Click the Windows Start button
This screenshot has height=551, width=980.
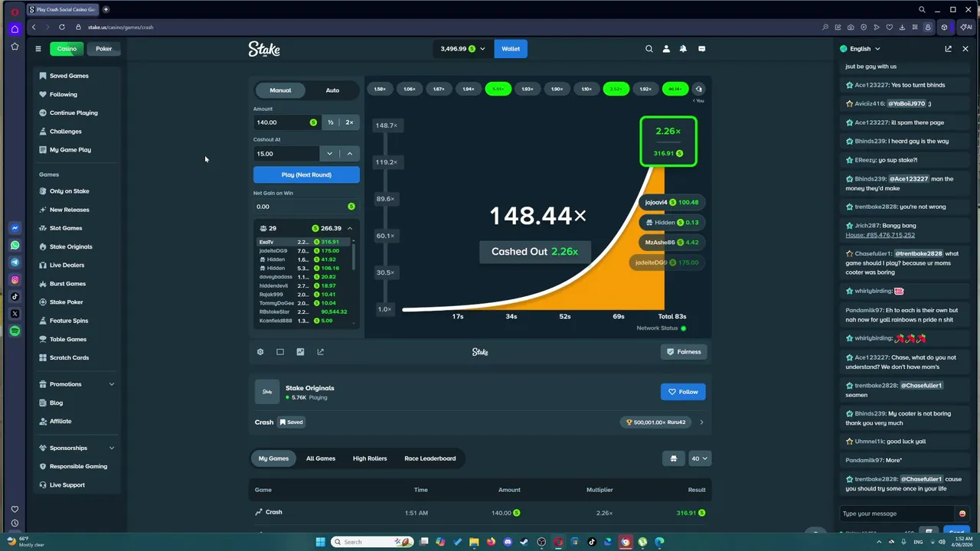click(321, 542)
